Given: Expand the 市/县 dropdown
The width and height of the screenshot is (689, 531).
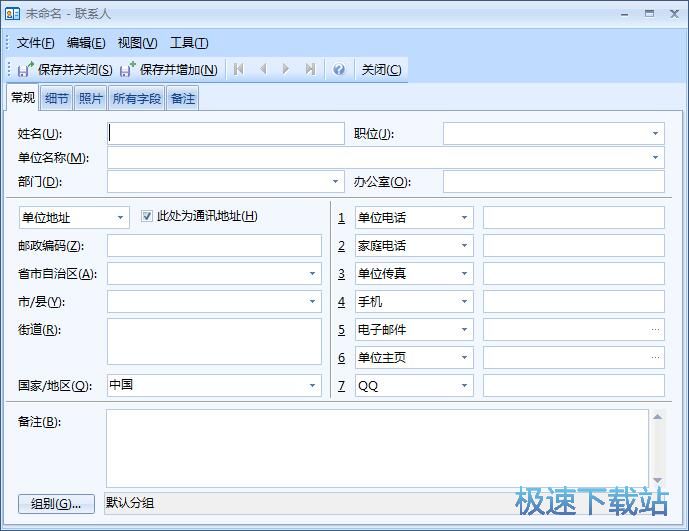Looking at the screenshot, I should coord(312,302).
